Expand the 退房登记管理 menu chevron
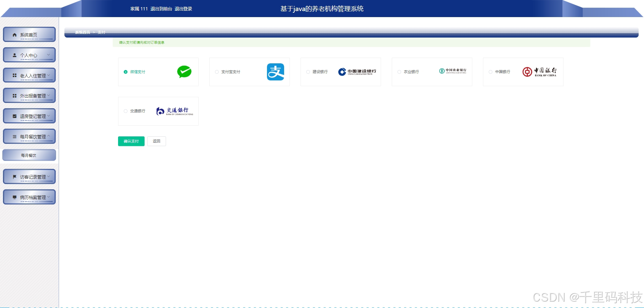This screenshot has height=308, width=644. pos(49,116)
